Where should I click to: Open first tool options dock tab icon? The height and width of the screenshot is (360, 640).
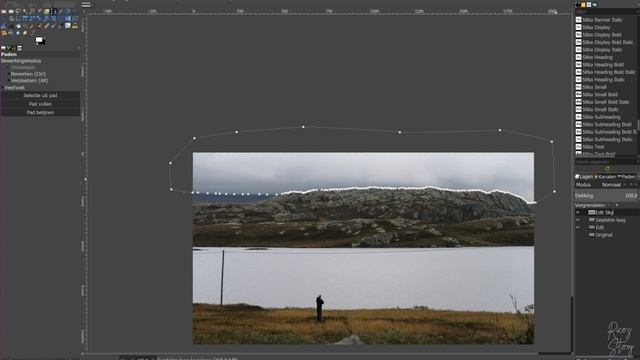pos(3,48)
